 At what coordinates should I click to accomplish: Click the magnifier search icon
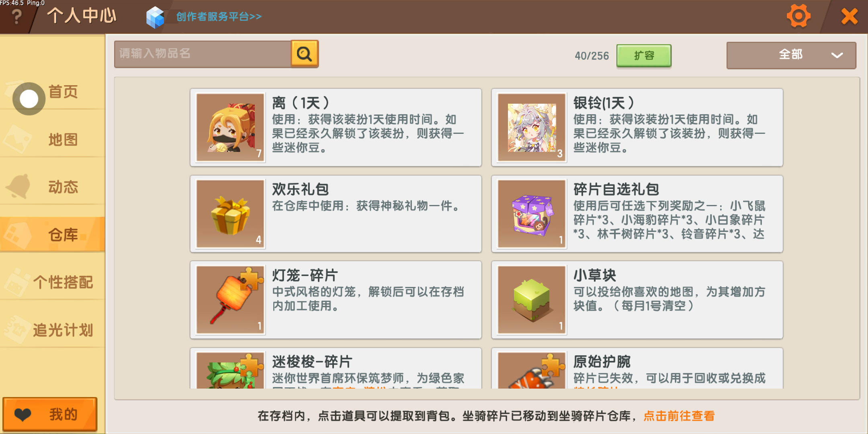click(305, 53)
